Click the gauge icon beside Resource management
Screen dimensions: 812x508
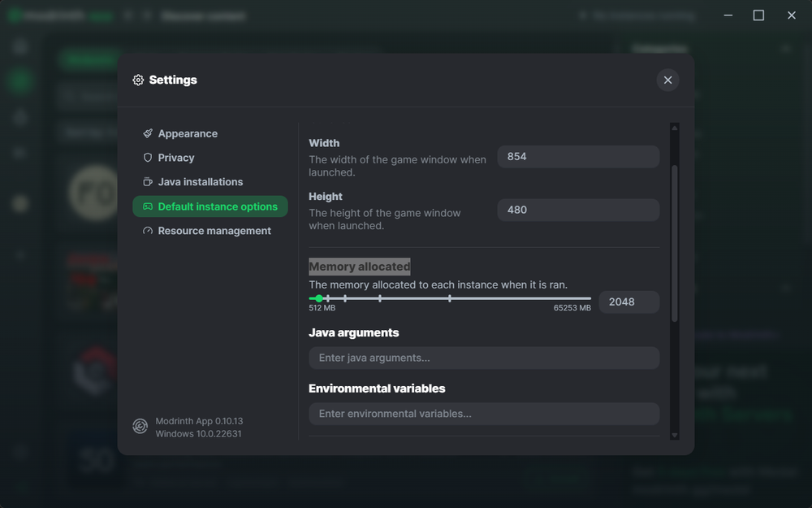click(148, 231)
